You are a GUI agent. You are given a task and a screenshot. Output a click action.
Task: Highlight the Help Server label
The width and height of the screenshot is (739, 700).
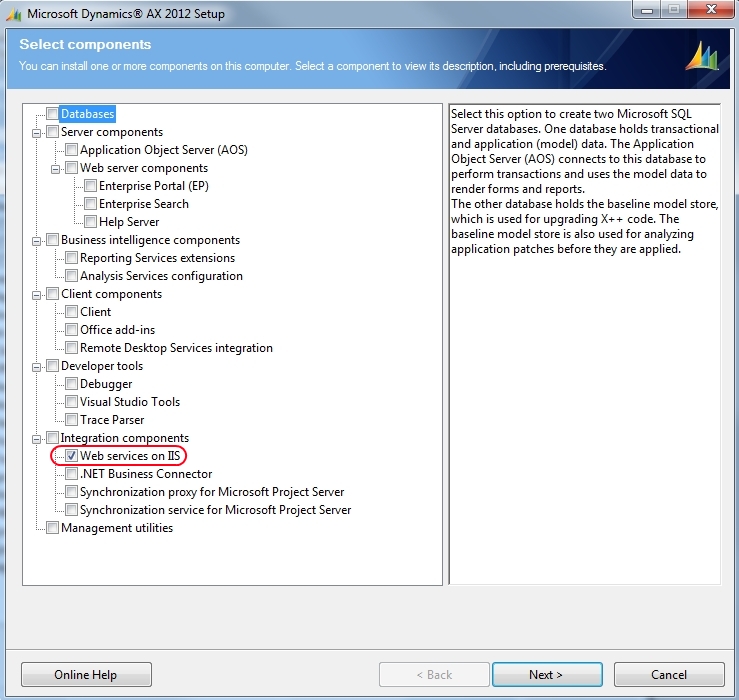click(129, 222)
